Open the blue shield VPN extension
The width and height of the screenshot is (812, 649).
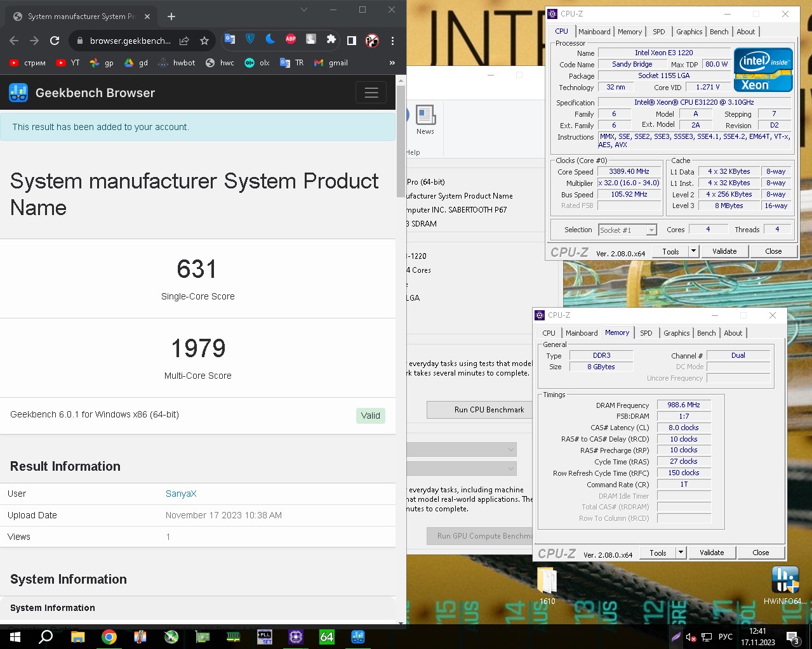click(250, 39)
